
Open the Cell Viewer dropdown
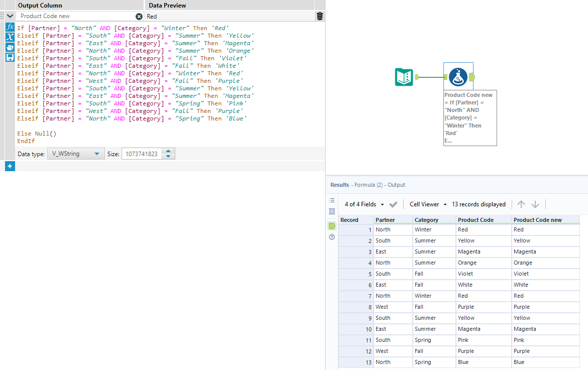(x=428, y=204)
